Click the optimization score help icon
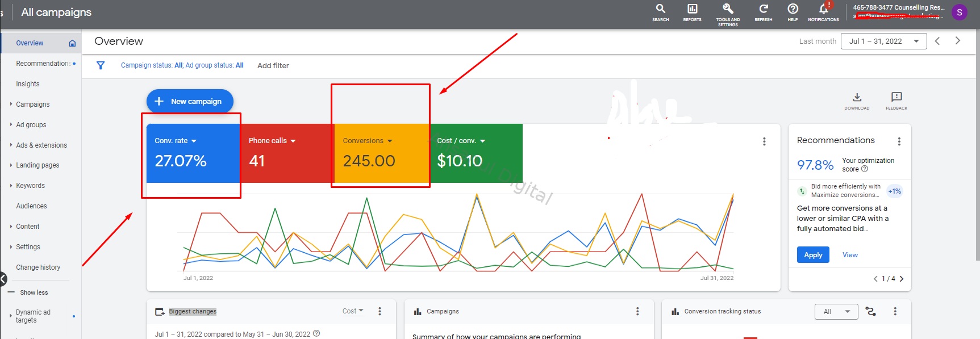Image resolution: width=980 pixels, height=339 pixels. 865,169
